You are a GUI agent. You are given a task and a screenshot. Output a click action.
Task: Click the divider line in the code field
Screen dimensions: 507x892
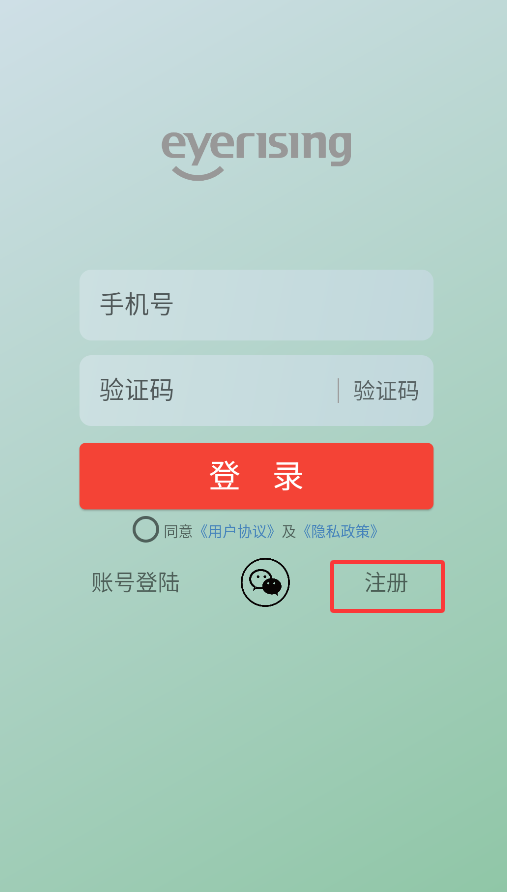point(339,391)
